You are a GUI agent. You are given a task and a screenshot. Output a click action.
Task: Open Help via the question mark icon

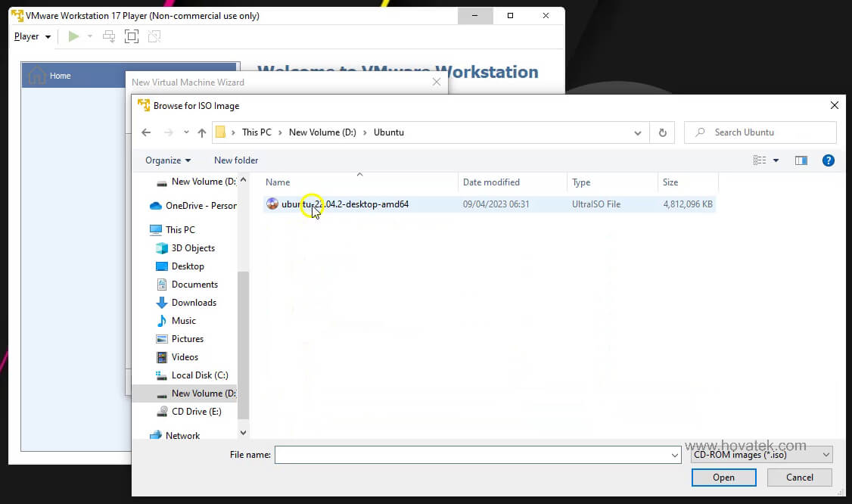[829, 160]
